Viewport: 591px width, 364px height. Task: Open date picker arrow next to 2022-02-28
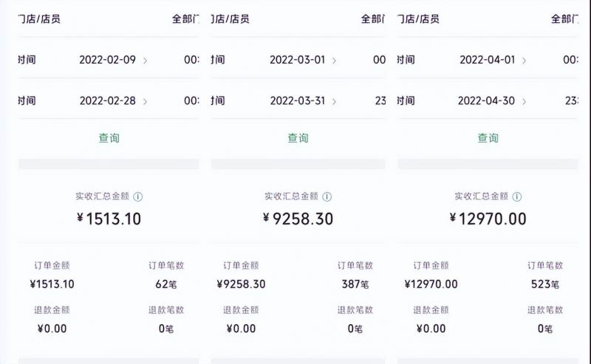145,101
